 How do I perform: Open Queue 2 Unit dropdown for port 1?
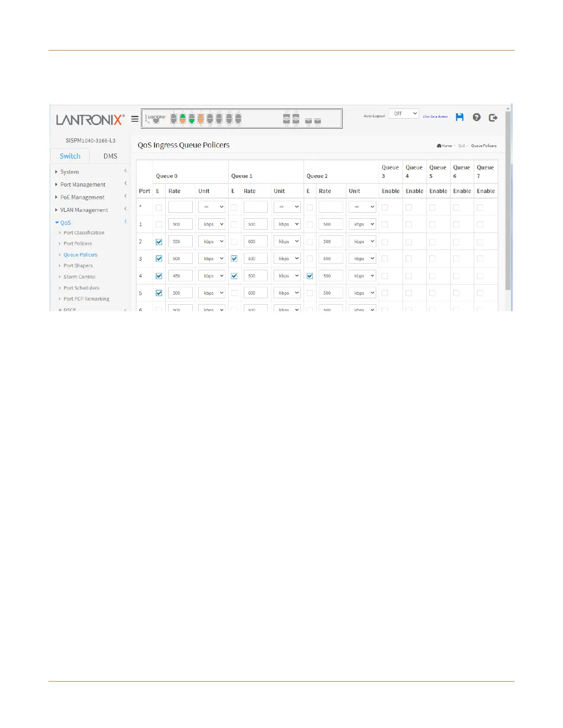pyautogui.click(x=362, y=224)
